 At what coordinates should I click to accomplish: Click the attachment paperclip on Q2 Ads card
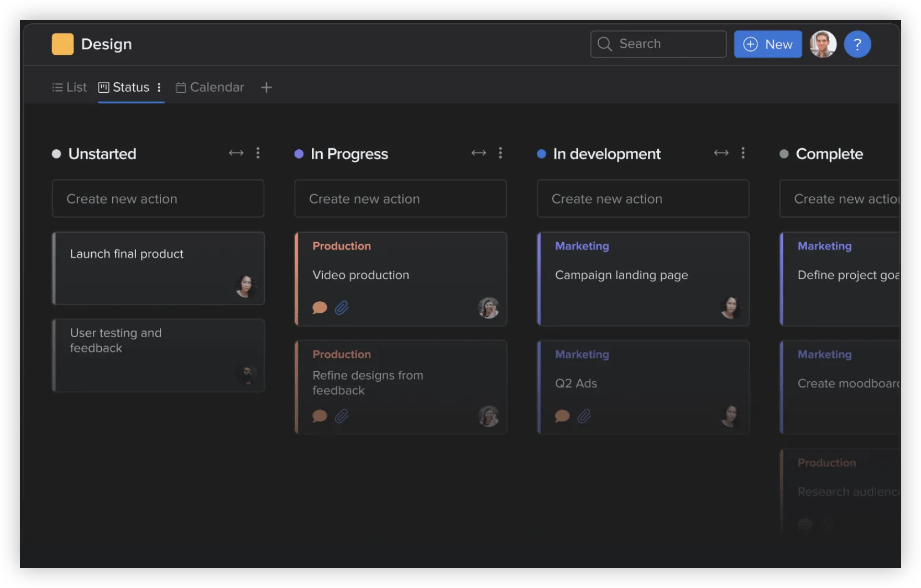[584, 416]
